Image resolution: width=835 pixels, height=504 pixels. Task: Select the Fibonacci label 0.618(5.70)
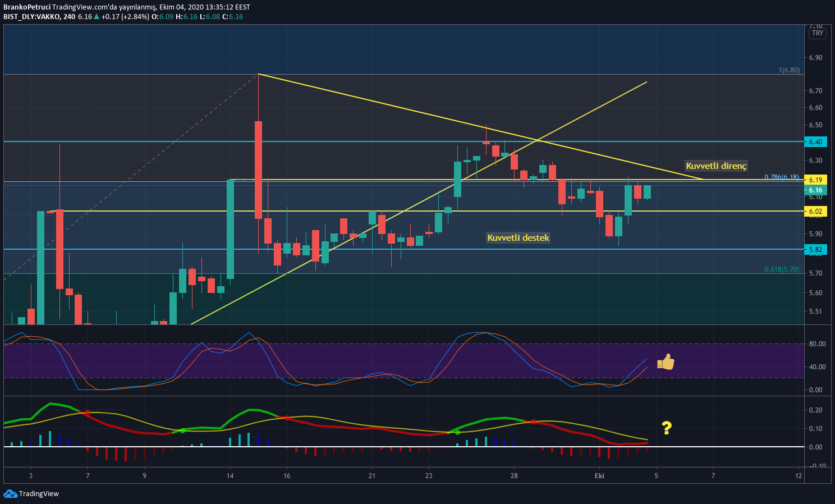point(782,269)
